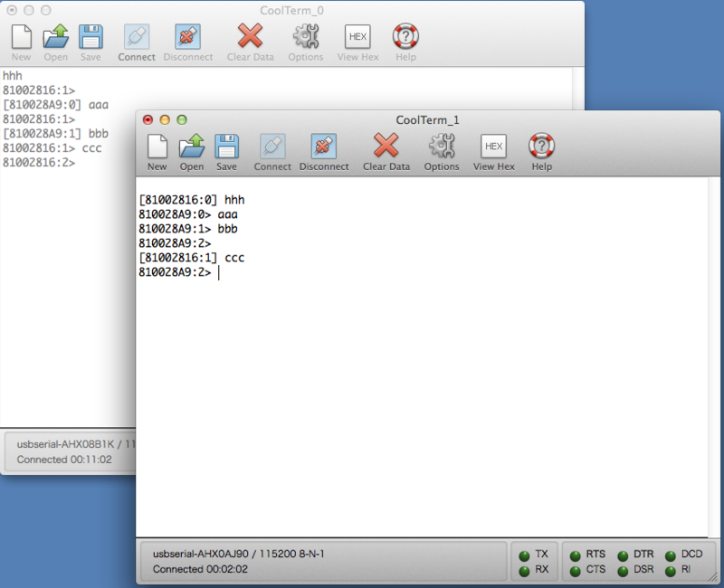Viewport: 724px width, 588px height.
Task: Click the RI status LED
Action: [671, 571]
